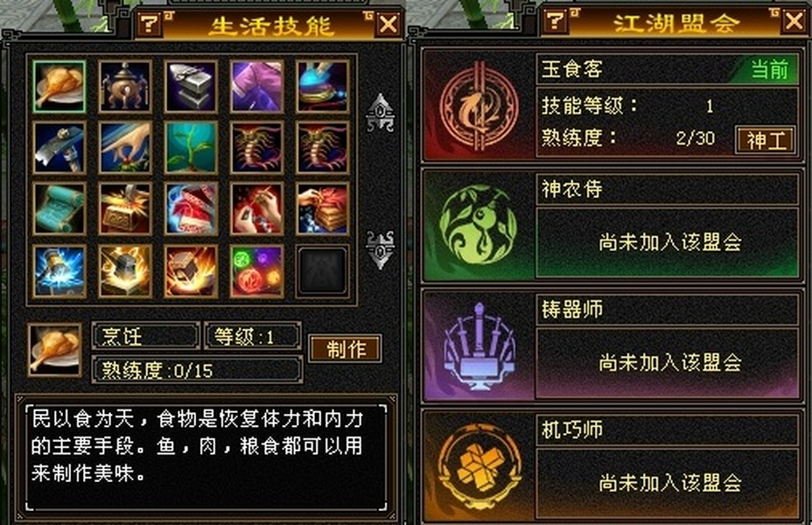Select the 铸器师 guild emblem
The height and width of the screenshot is (525, 812).
[479, 346]
